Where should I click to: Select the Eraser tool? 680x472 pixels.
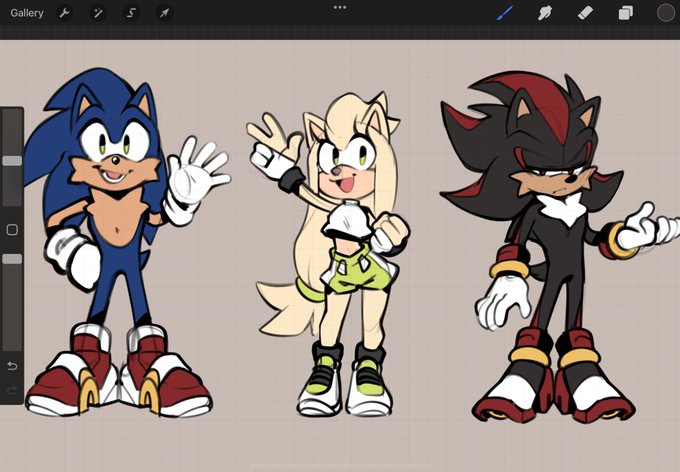(x=585, y=13)
